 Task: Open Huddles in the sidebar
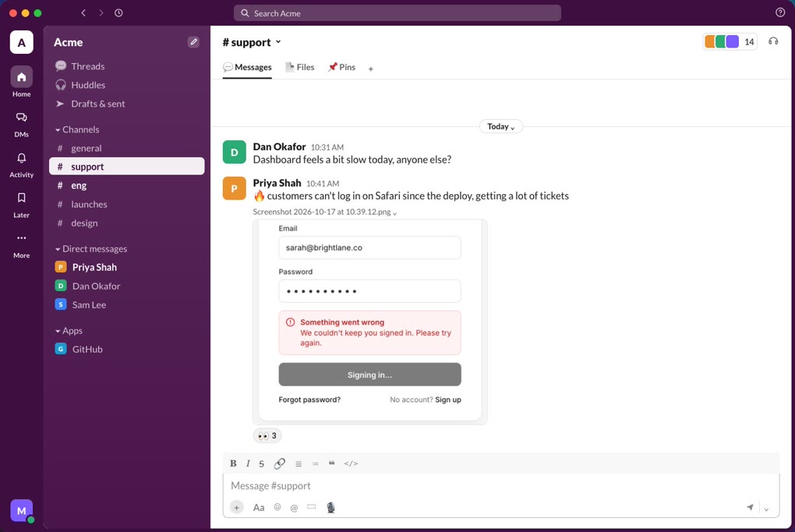click(x=127, y=85)
